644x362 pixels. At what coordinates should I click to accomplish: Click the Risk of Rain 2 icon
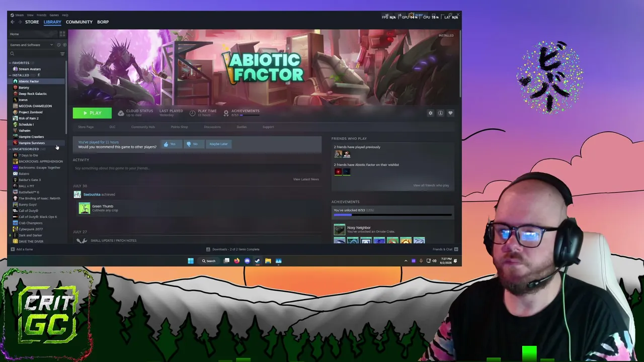[15, 118]
